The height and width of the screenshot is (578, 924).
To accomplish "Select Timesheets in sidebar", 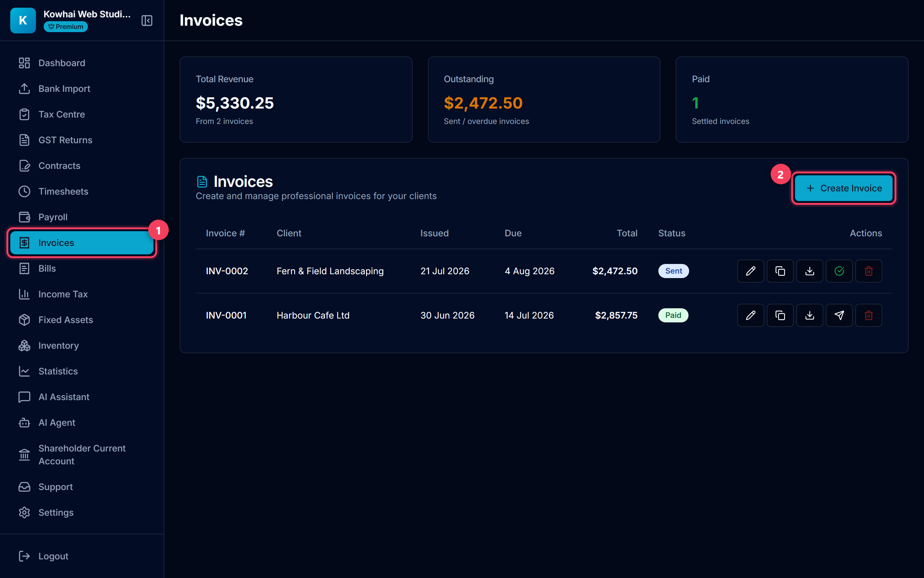I will 82,191.
